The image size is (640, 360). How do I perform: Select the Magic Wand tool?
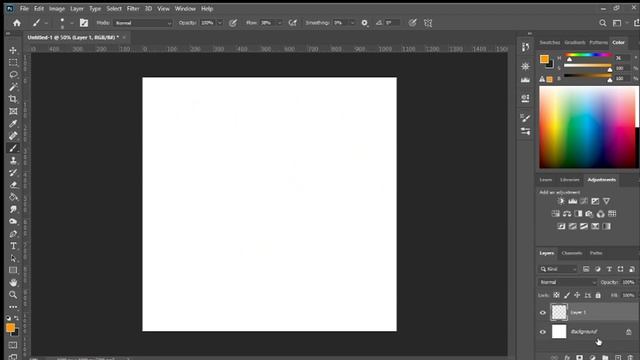coord(13,87)
